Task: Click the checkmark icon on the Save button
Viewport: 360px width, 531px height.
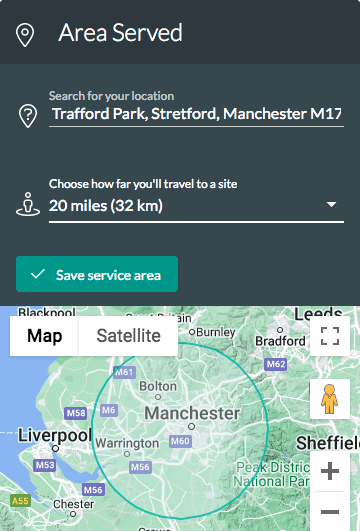Action: 38,274
